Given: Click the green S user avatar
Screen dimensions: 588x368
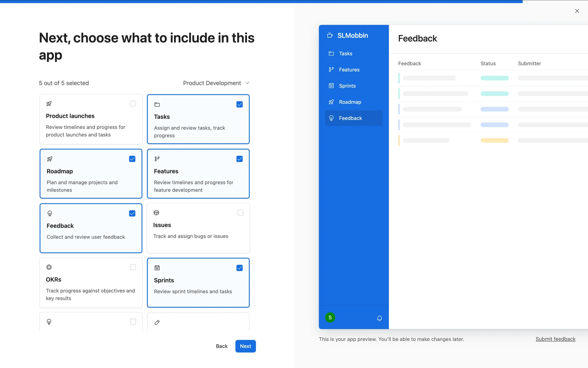Looking at the screenshot, I should coord(330,317).
